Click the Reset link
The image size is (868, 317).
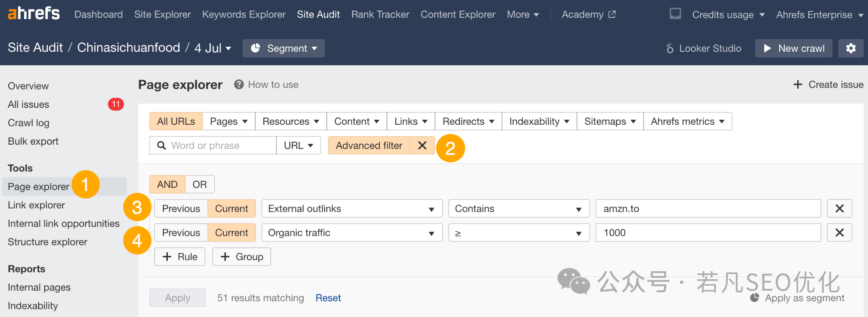tap(328, 298)
